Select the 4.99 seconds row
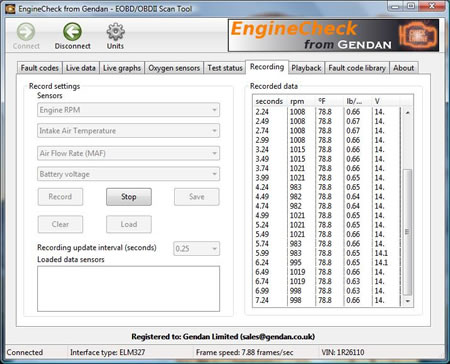The image size is (450, 364). 327,216
